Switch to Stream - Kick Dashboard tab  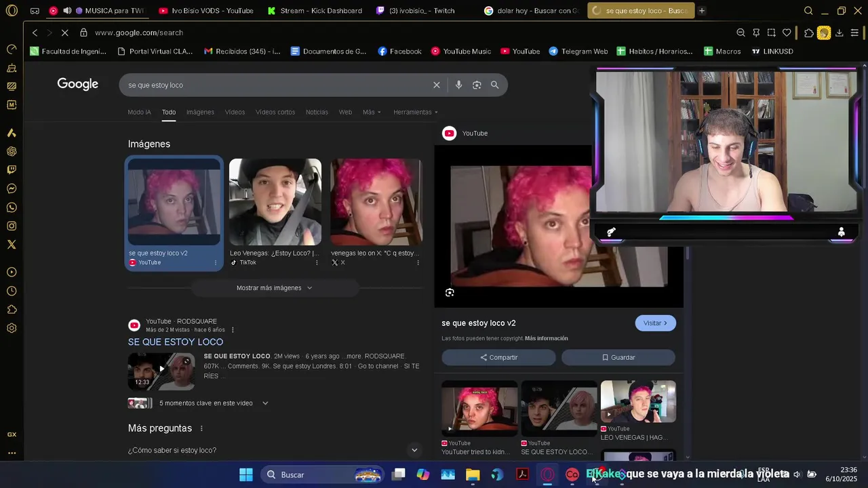[316, 11]
